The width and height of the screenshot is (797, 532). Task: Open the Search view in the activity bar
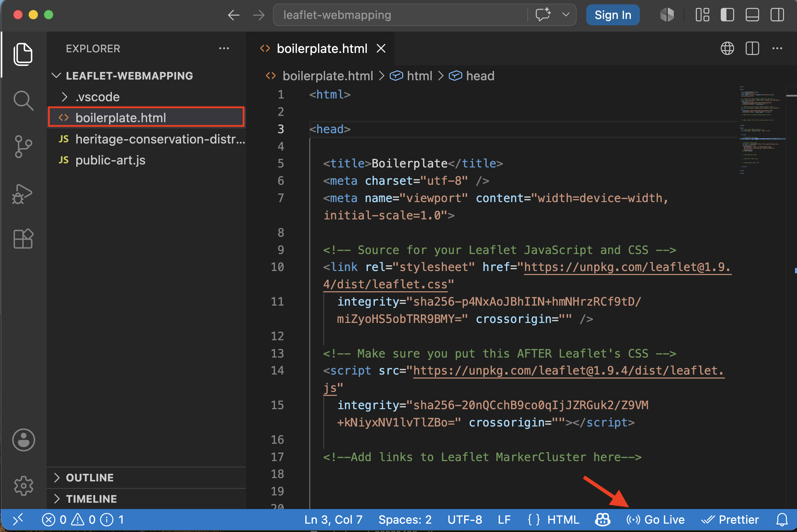click(23, 101)
